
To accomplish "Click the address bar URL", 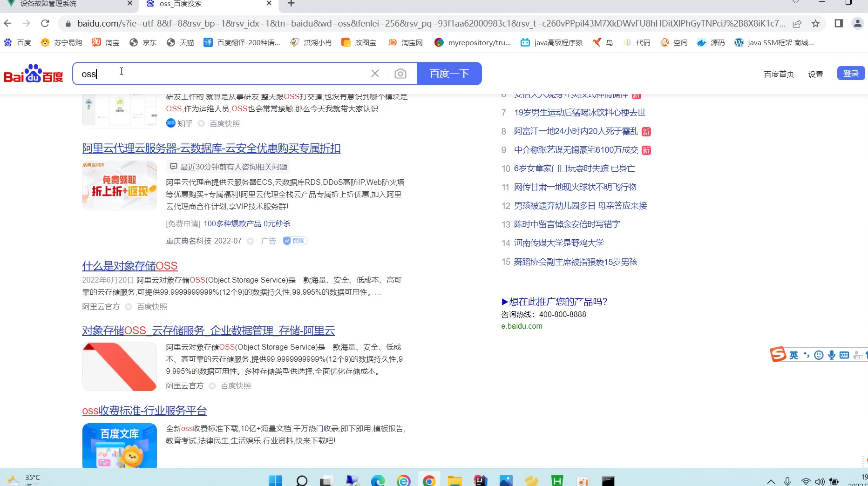I will (x=431, y=23).
